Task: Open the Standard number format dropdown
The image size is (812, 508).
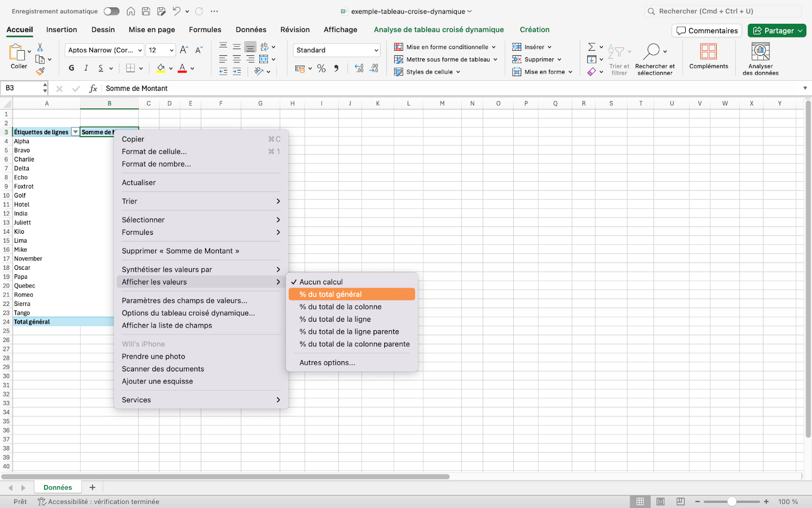Action: 376,50
